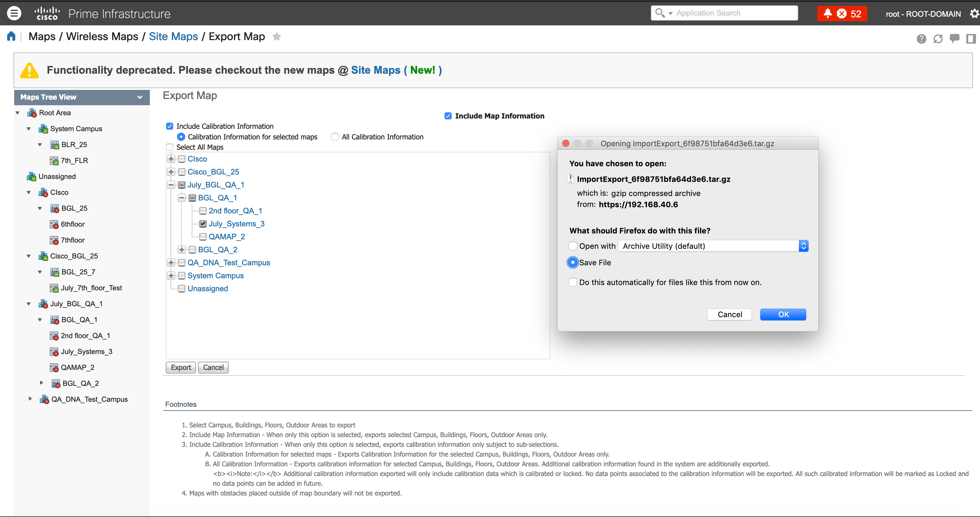The height and width of the screenshot is (517, 980).
Task: Uncheck the July_Systems_3 map checkbox
Action: click(x=203, y=224)
